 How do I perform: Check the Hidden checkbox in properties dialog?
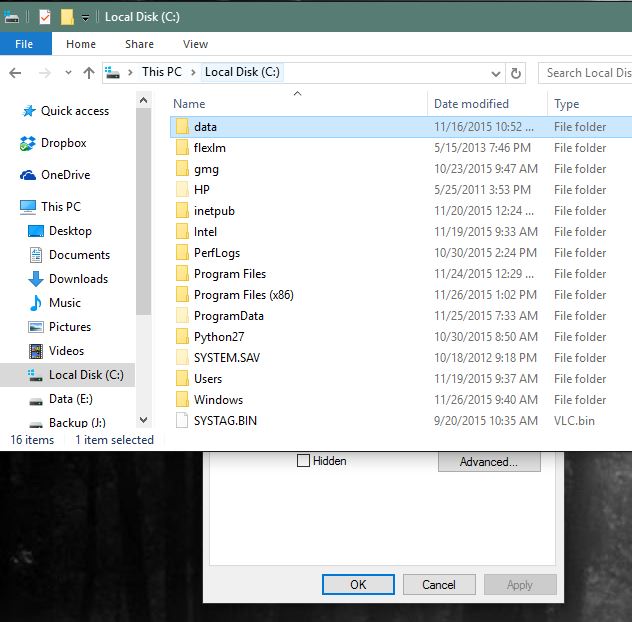303,460
